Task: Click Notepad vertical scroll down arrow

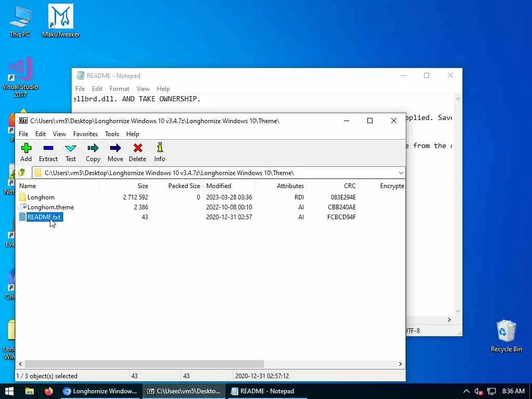Action: click(x=458, y=311)
